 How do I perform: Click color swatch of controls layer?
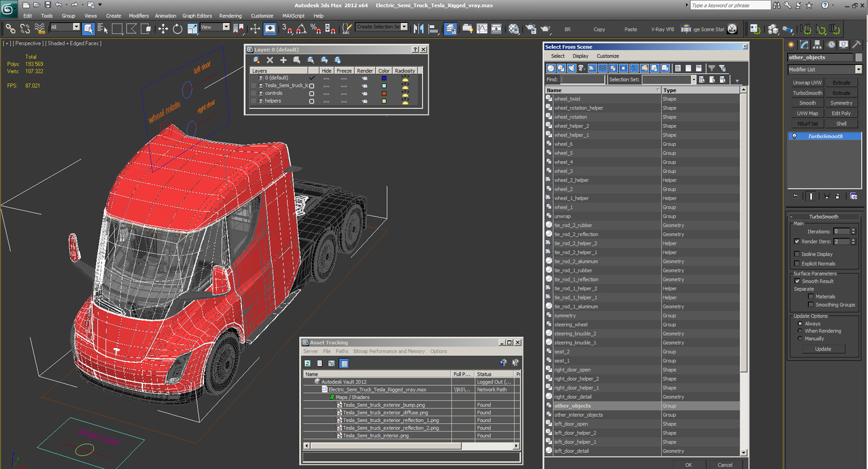click(x=384, y=93)
